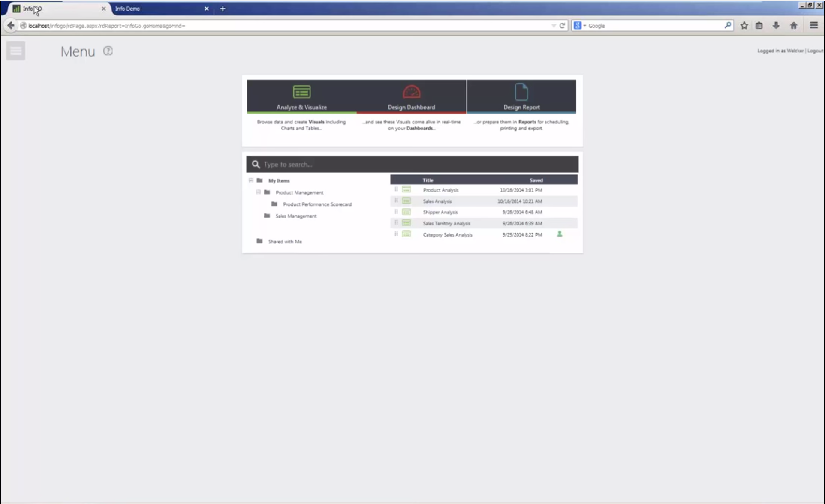Open the search engine dropdown arrow

click(x=584, y=26)
